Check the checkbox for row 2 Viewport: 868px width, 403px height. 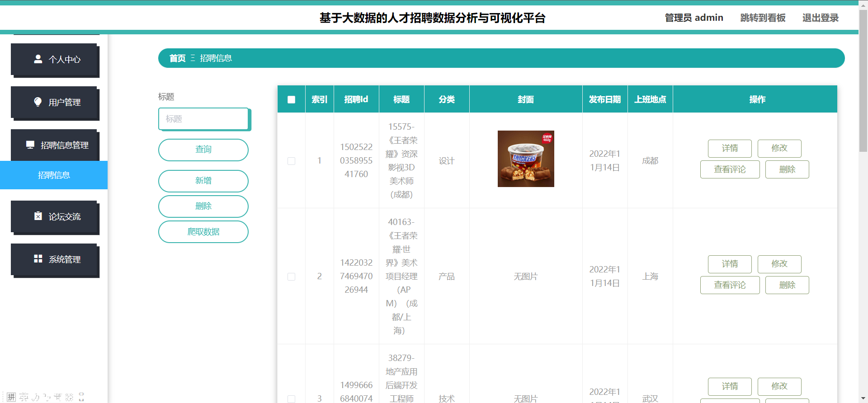point(292,276)
